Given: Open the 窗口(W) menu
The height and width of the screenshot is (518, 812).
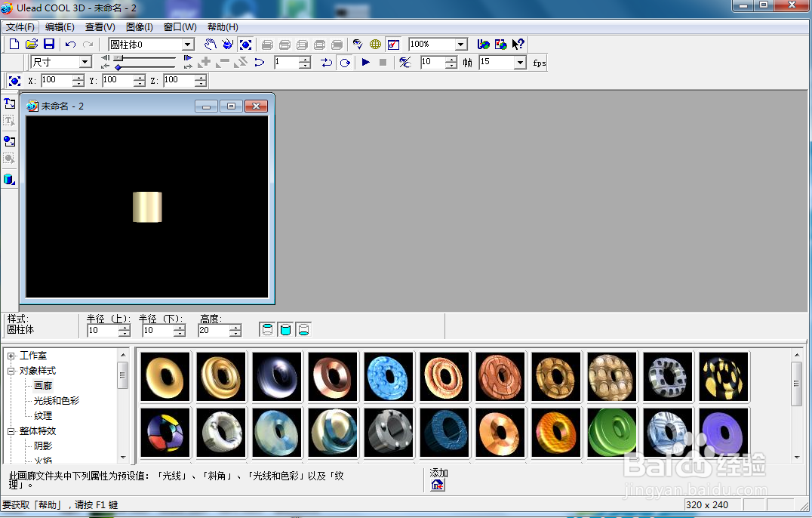Looking at the screenshot, I should 180,27.
